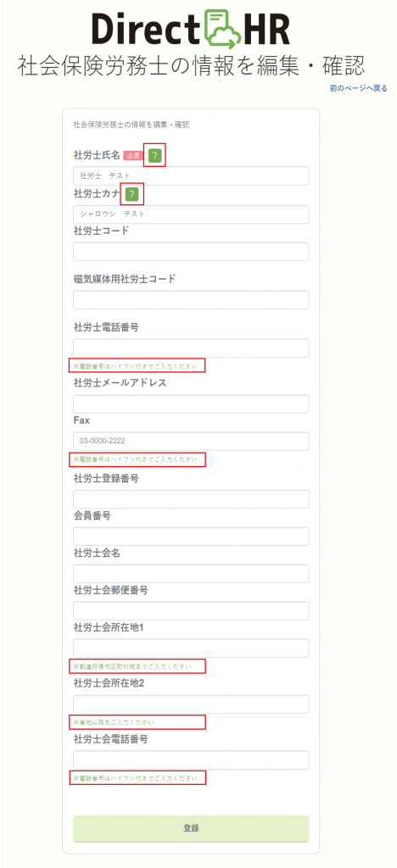
Task: Click the DirectHR logo at top
Action: 191,26
